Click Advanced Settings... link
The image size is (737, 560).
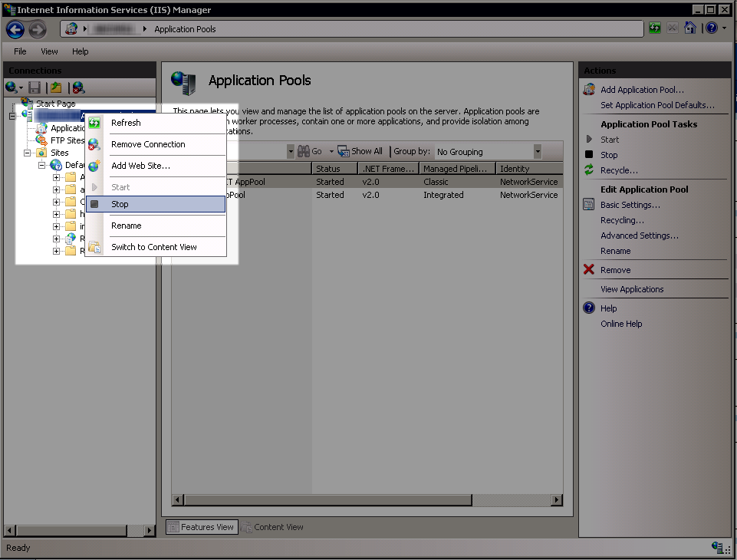point(640,236)
